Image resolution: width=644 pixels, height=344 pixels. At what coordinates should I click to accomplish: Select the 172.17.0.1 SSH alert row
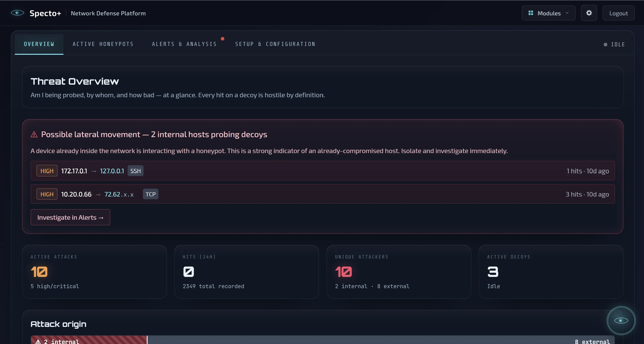tap(322, 171)
